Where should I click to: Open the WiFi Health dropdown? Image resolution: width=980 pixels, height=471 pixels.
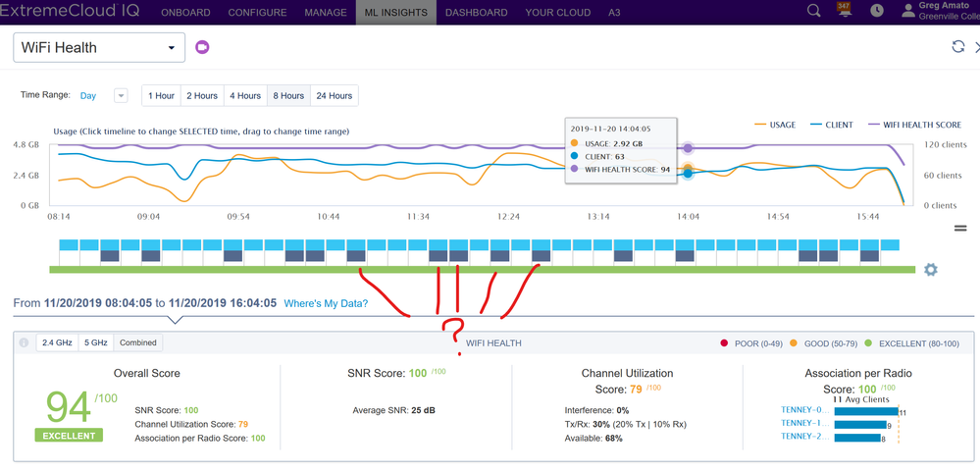point(99,47)
